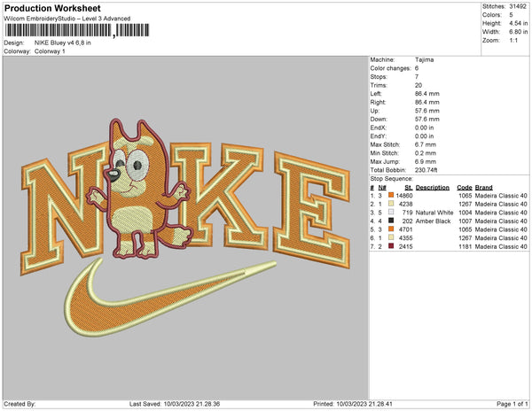Click the 'N#' column header

click(x=382, y=187)
